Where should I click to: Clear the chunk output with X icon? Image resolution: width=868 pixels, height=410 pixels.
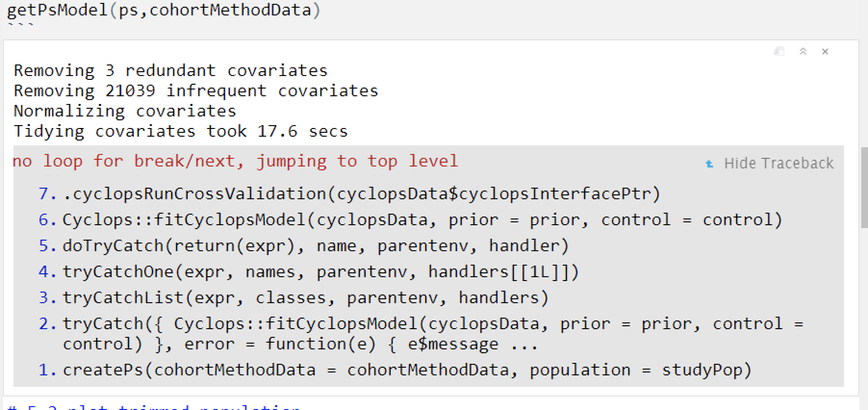(825, 51)
